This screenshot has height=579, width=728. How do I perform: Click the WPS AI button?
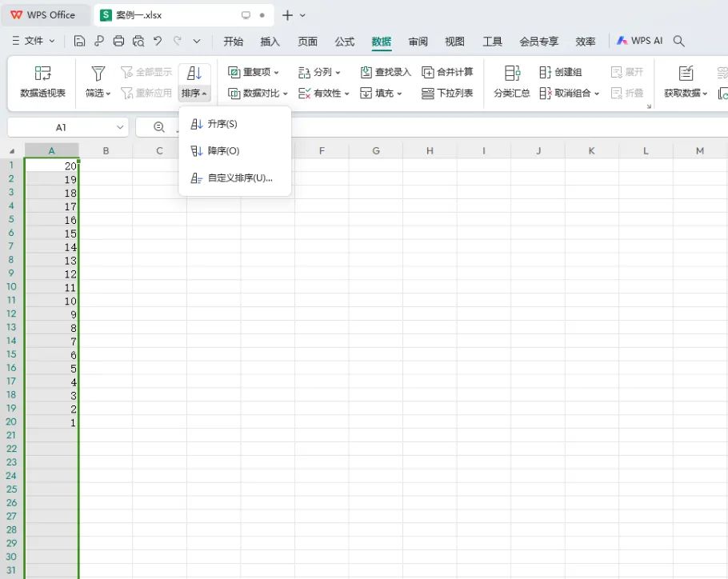(x=639, y=41)
